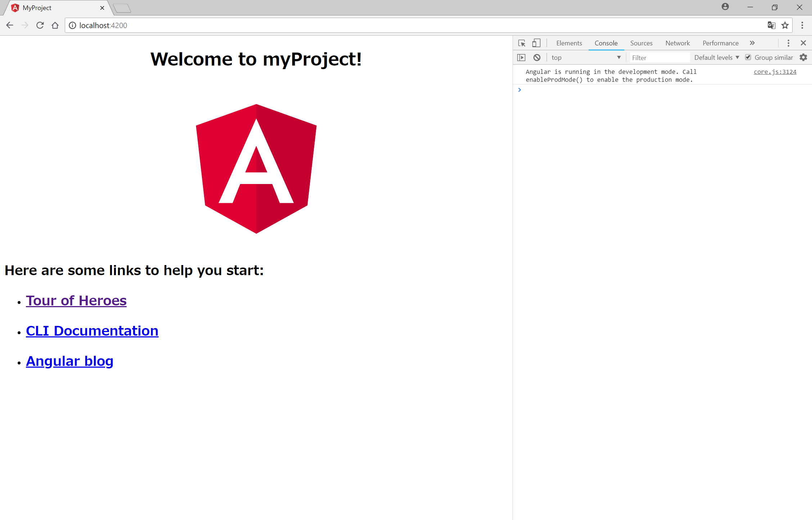812x520 pixels.
Task: Open the Chrome customize menu
Action: pos(802,25)
